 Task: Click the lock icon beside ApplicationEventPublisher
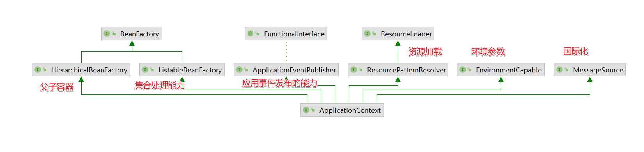click(246, 70)
